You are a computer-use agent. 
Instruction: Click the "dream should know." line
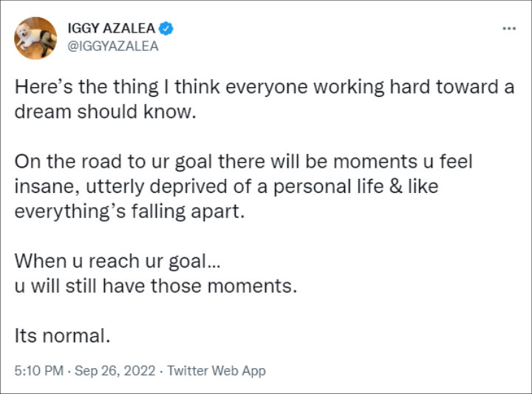click(106, 112)
